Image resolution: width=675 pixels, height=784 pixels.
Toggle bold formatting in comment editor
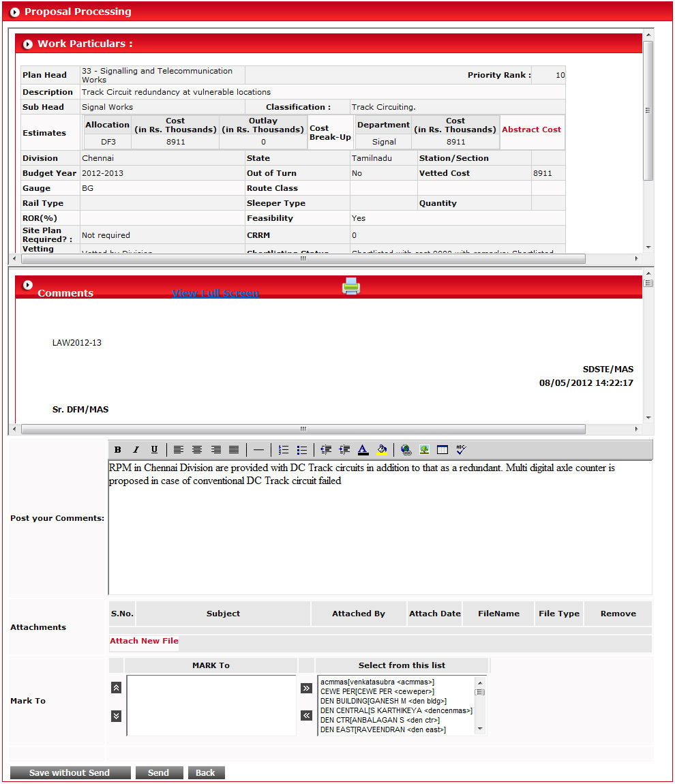118,450
